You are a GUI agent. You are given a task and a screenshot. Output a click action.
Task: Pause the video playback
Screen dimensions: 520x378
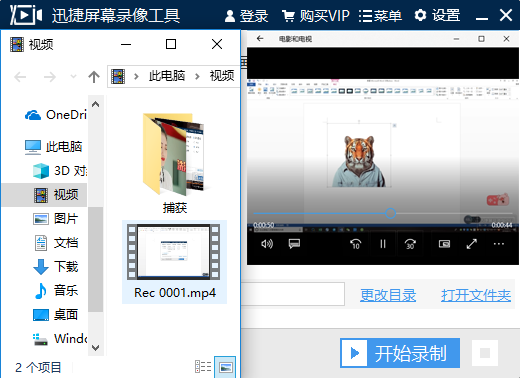coord(383,244)
